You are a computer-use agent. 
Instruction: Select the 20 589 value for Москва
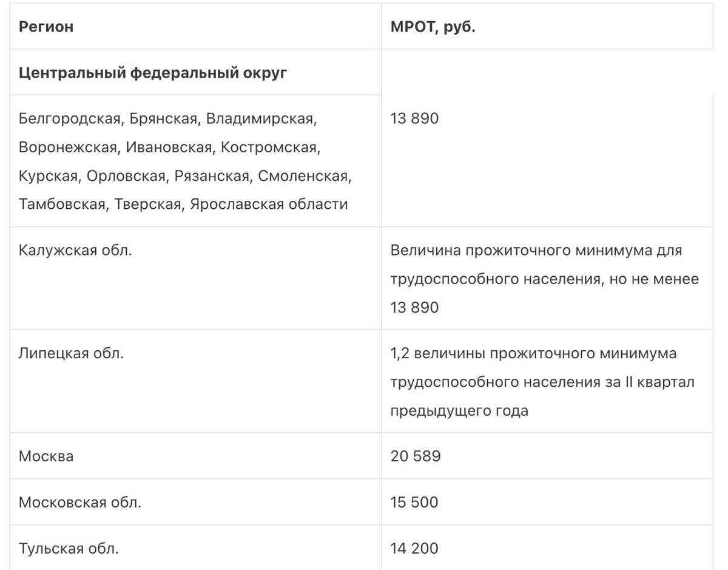coord(416,456)
